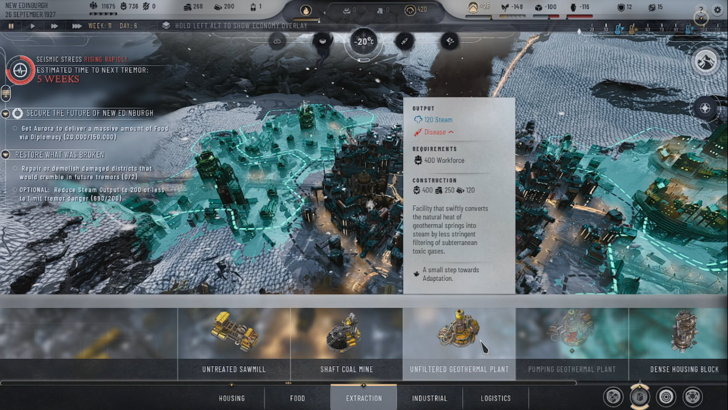Click the building list horizontal scrollbar

[288, 383]
